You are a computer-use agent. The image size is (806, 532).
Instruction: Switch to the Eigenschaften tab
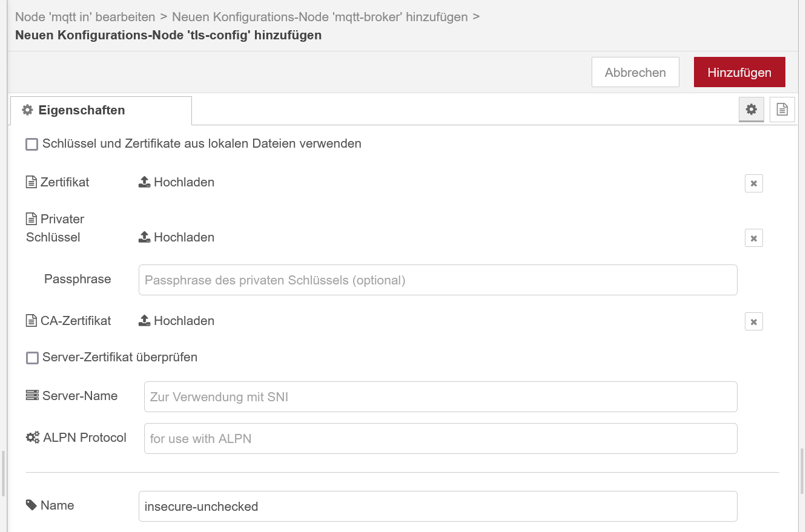coord(82,110)
